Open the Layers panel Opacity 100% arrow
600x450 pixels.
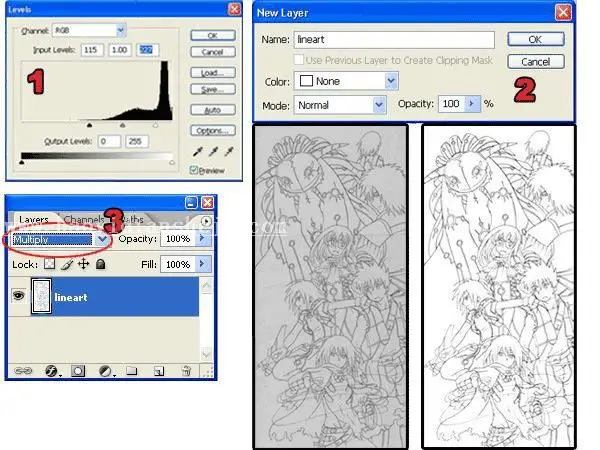point(202,238)
